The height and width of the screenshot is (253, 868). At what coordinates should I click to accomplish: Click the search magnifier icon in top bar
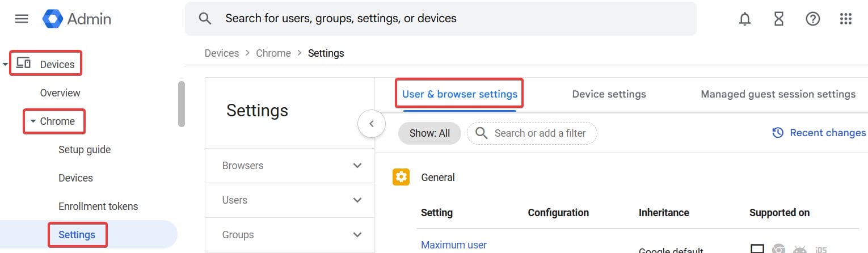(x=205, y=18)
